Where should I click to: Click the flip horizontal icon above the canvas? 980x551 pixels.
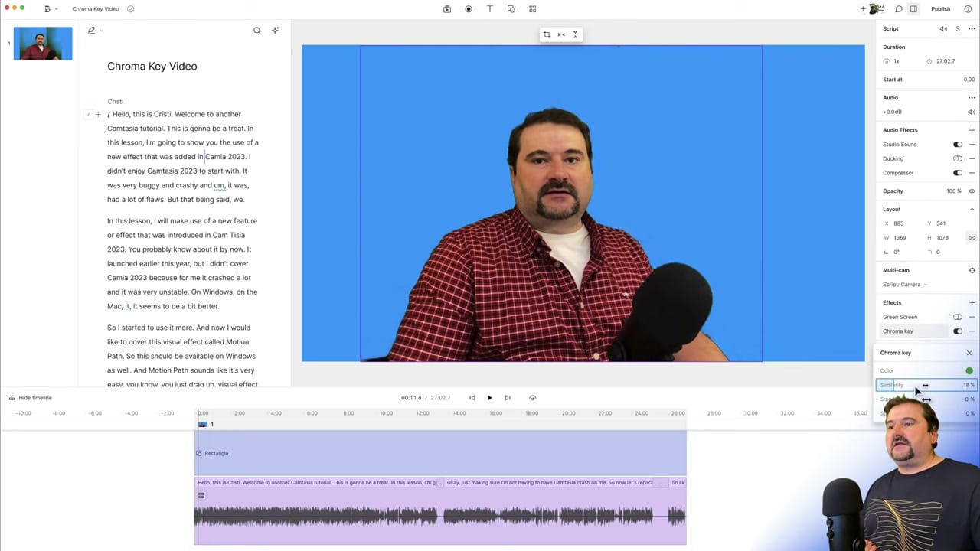coord(560,34)
